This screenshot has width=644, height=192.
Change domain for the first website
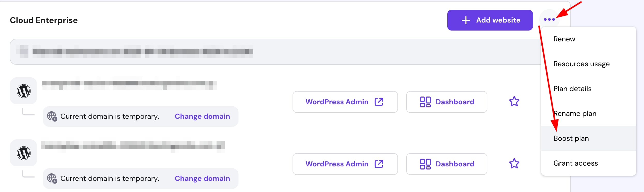pos(202,116)
